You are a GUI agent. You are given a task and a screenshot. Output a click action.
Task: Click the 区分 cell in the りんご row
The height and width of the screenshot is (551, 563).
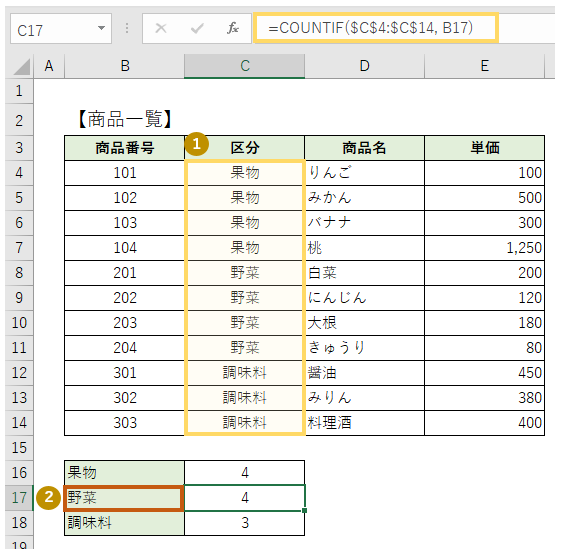pyautogui.click(x=245, y=173)
